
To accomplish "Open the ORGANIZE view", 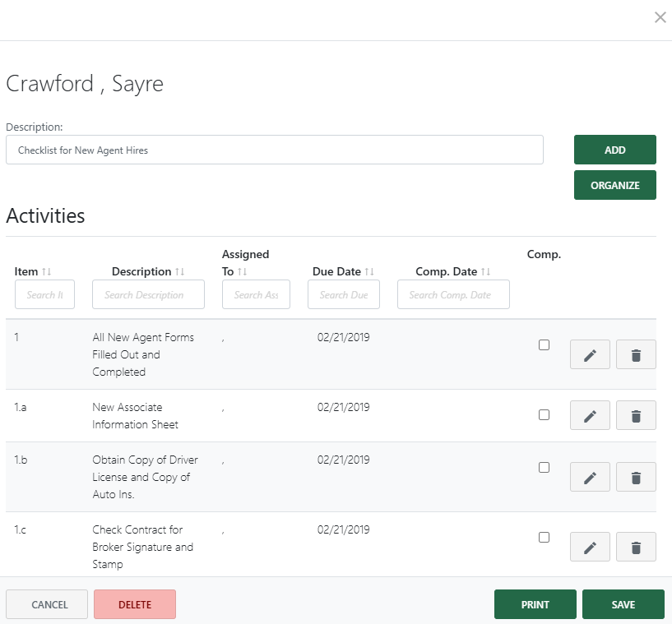I will pyautogui.click(x=614, y=185).
